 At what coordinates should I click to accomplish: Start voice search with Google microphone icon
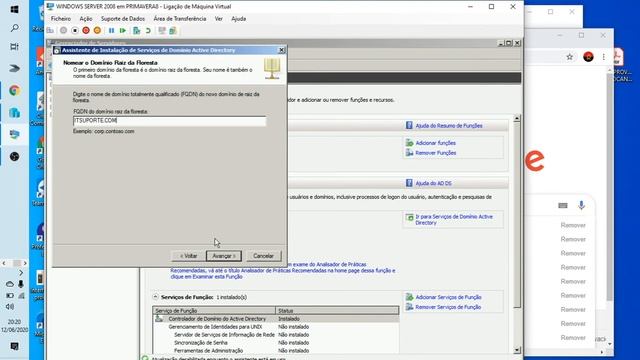582,205
